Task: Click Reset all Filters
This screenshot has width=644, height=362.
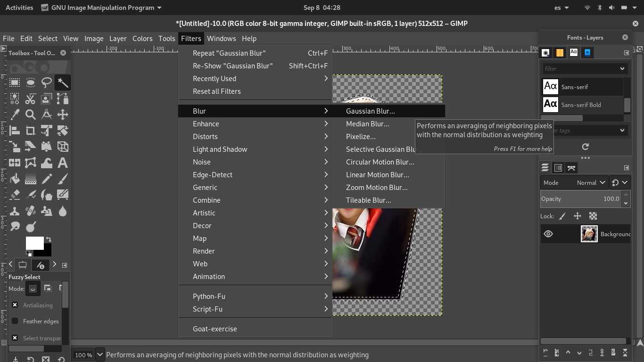Action: (x=216, y=91)
